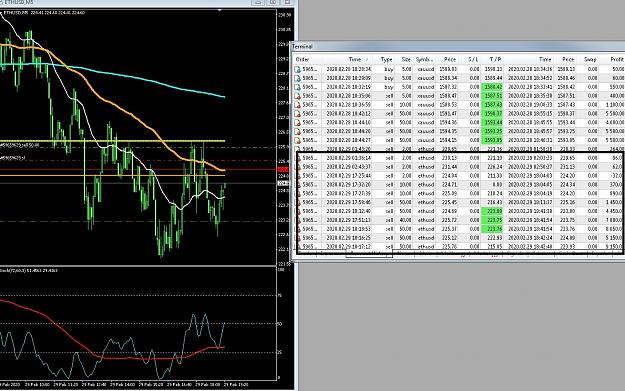Click the red current price tag on price axis

pyautogui.click(x=283, y=169)
